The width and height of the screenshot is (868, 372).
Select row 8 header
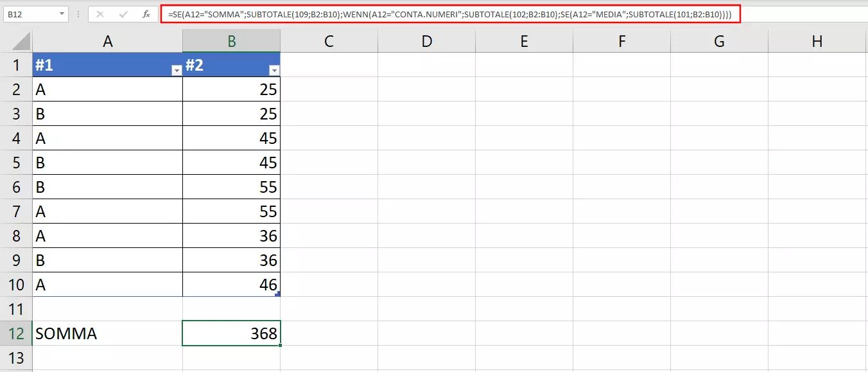click(16, 236)
